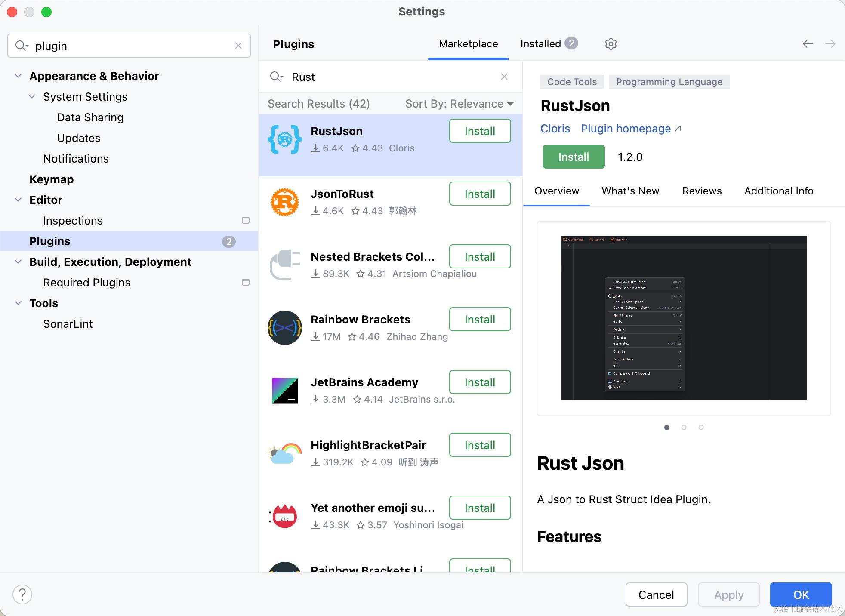This screenshot has height=616, width=845.
Task: Clear the Rust marketplace search text
Action: 504,77
